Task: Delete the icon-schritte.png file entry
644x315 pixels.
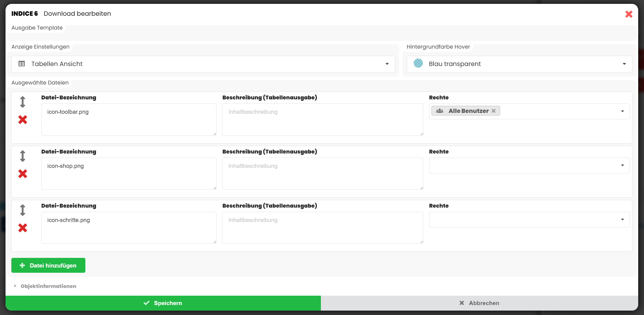Action: (23, 228)
